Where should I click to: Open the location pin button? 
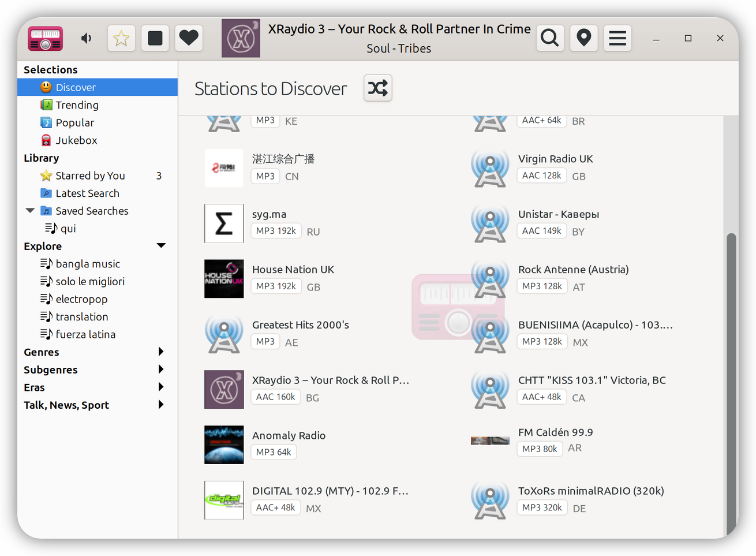[x=584, y=38]
